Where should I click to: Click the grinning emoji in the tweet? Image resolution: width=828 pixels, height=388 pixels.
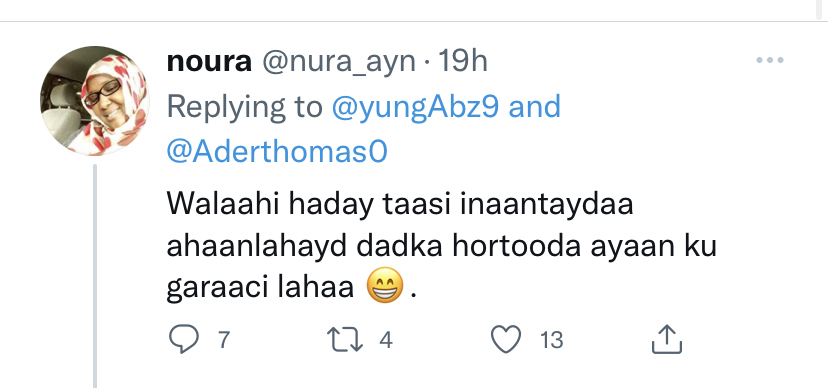(x=385, y=287)
